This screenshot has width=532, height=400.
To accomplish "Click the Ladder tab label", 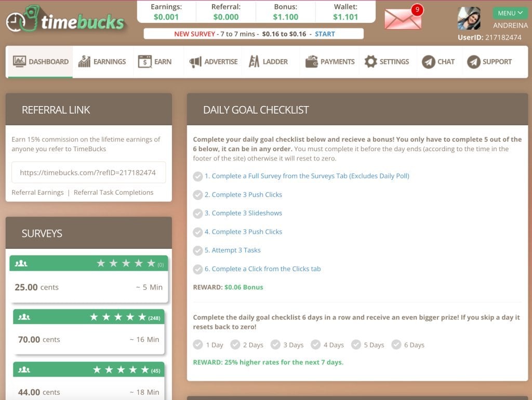I will point(275,62).
